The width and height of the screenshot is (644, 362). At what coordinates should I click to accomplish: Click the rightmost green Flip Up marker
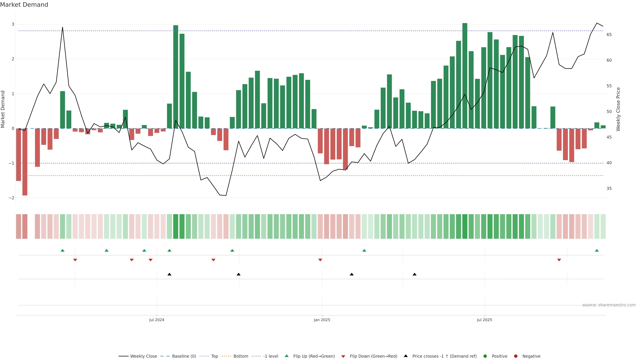pyautogui.click(x=597, y=251)
